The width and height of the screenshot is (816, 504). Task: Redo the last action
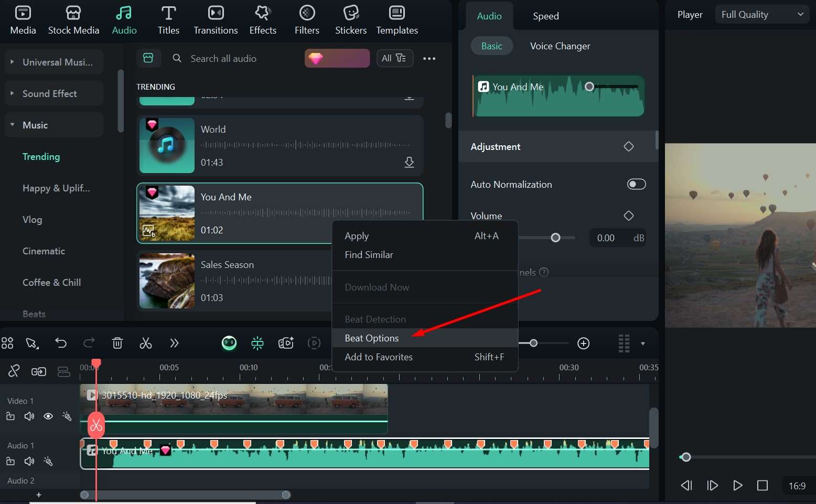click(89, 343)
